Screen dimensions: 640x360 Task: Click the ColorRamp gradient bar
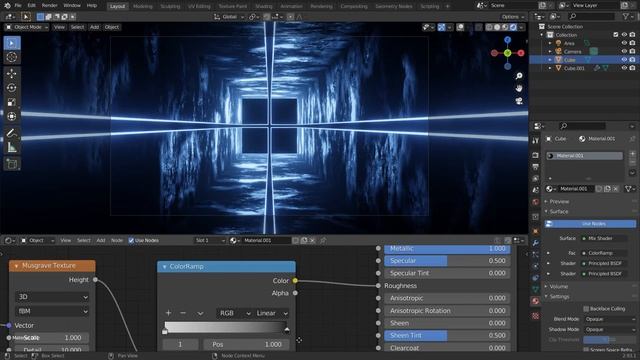pos(226,327)
